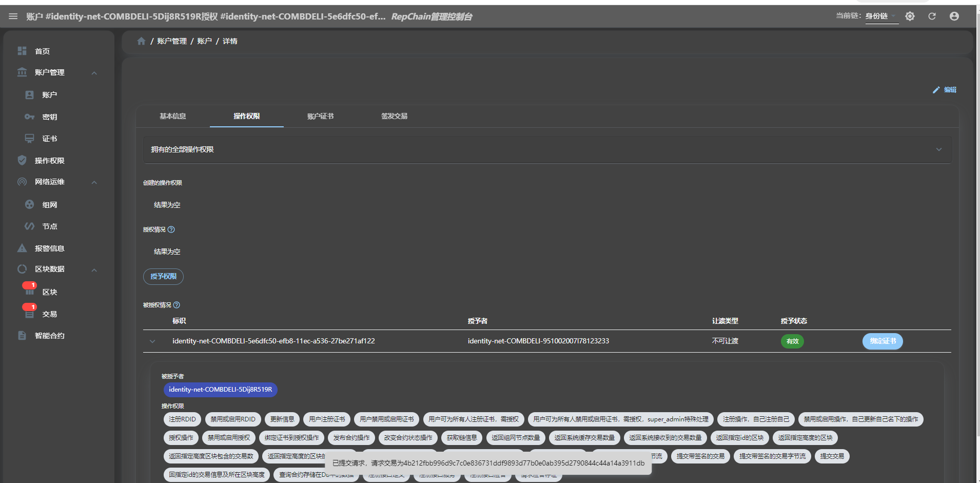Click the 禁用或启用授权 chip
980x483 pixels.
[x=229, y=438]
